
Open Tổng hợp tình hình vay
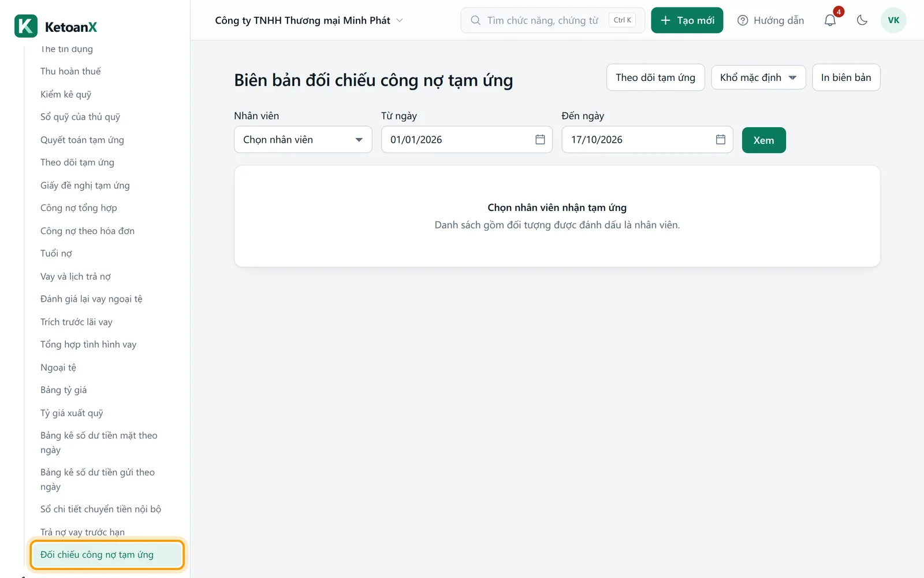pos(88,344)
